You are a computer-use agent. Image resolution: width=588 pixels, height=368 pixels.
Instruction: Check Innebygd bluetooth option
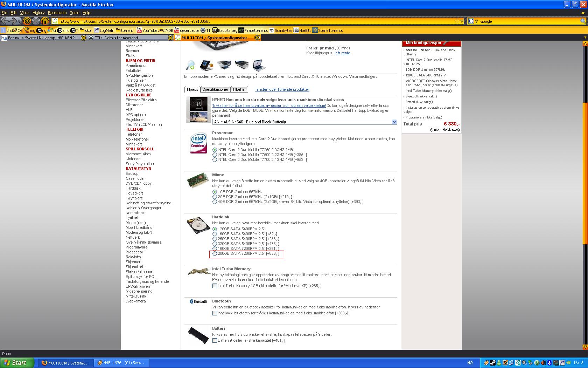pyautogui.click(x=215, y=313)
